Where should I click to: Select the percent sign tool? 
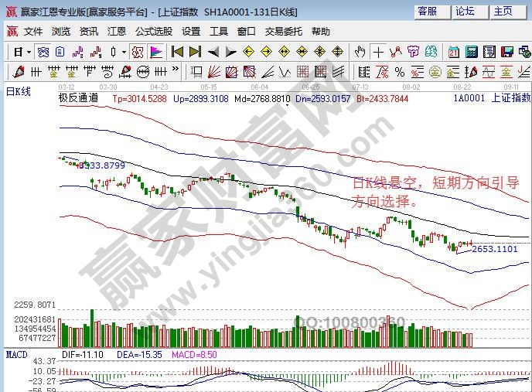point(400,71)
